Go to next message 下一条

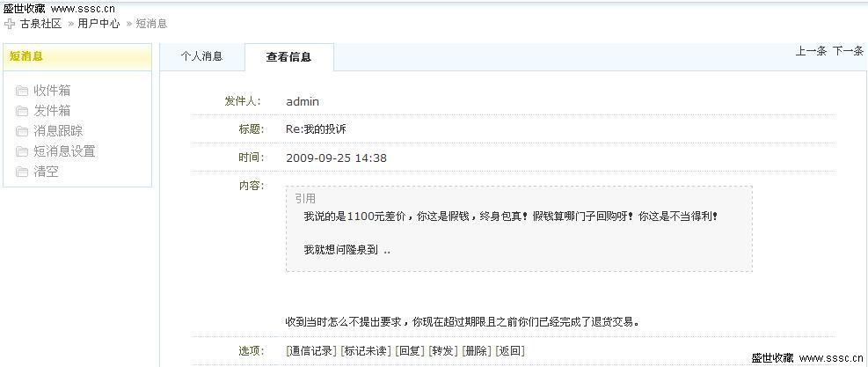coord(848,51)
